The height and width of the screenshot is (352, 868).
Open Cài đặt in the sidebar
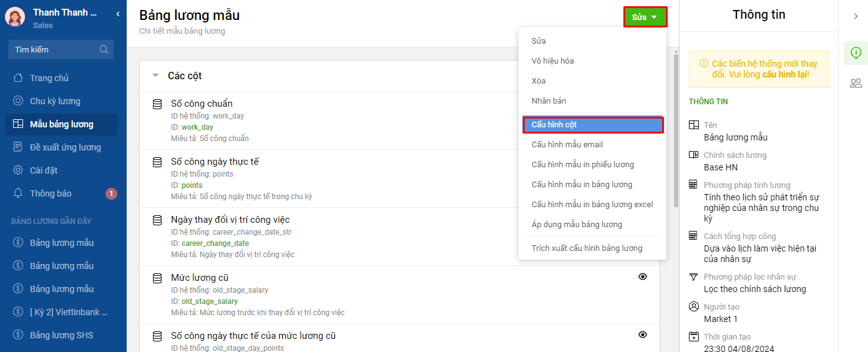(61, 170)
